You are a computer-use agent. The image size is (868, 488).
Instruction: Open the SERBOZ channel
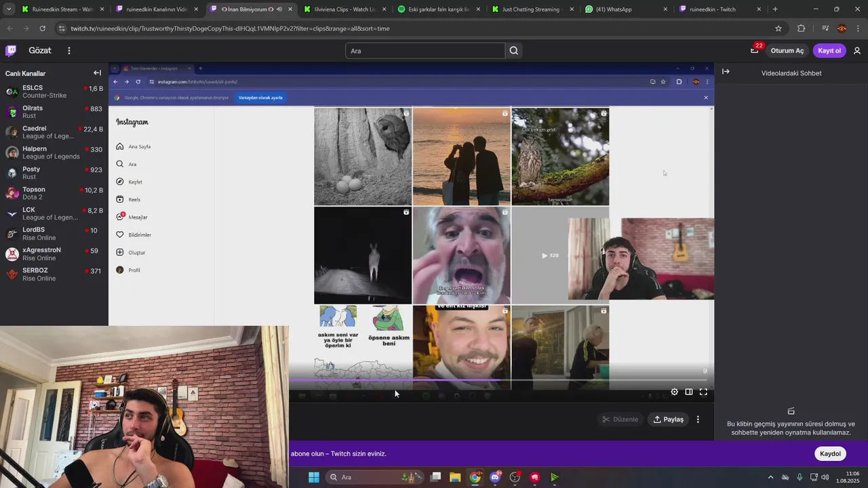[x=54, y=274]
